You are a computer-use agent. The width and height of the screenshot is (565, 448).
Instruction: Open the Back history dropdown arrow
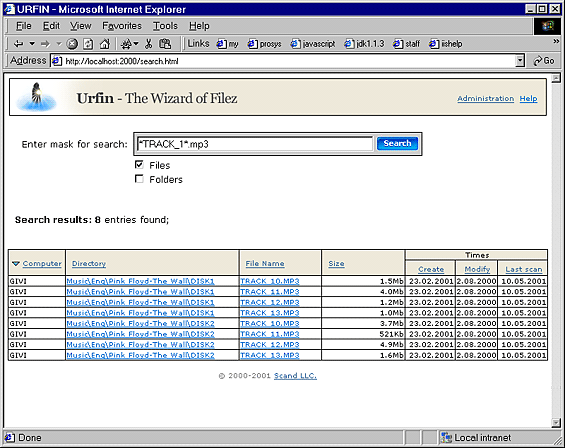click(32, 44)
